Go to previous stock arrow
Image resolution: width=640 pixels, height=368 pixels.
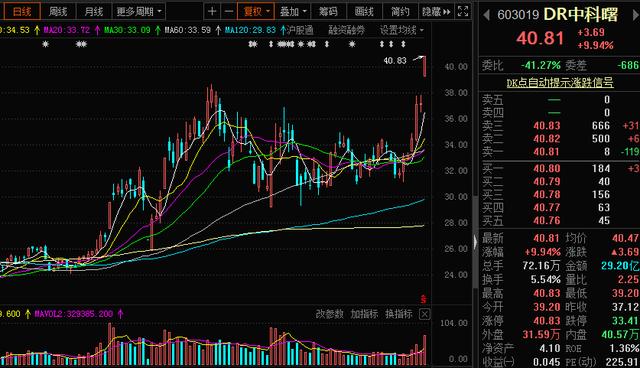[486, 16]
